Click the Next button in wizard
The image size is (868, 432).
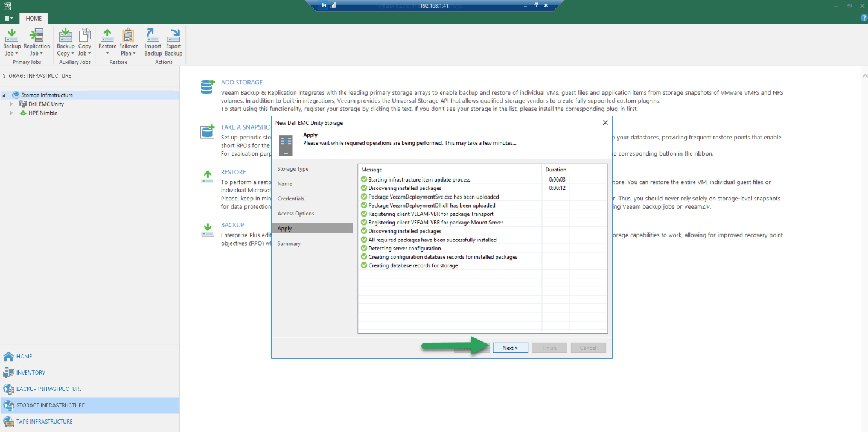coord(510,348)
